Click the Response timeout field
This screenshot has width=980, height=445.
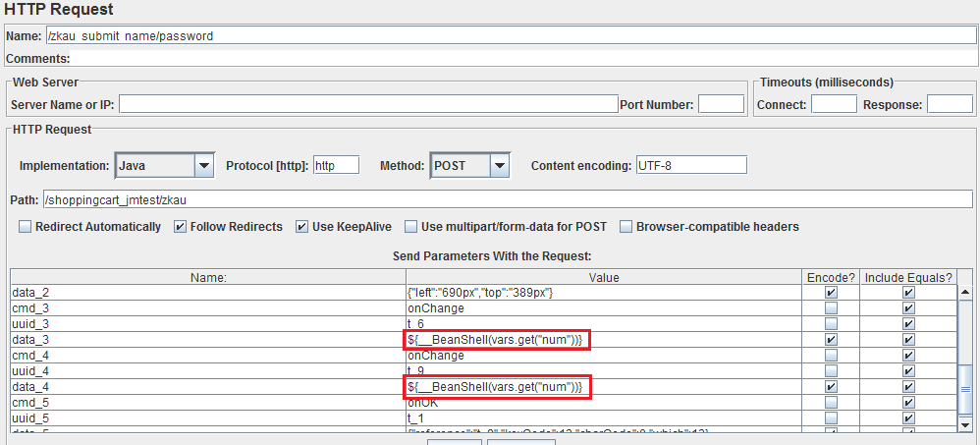[949, 104]
